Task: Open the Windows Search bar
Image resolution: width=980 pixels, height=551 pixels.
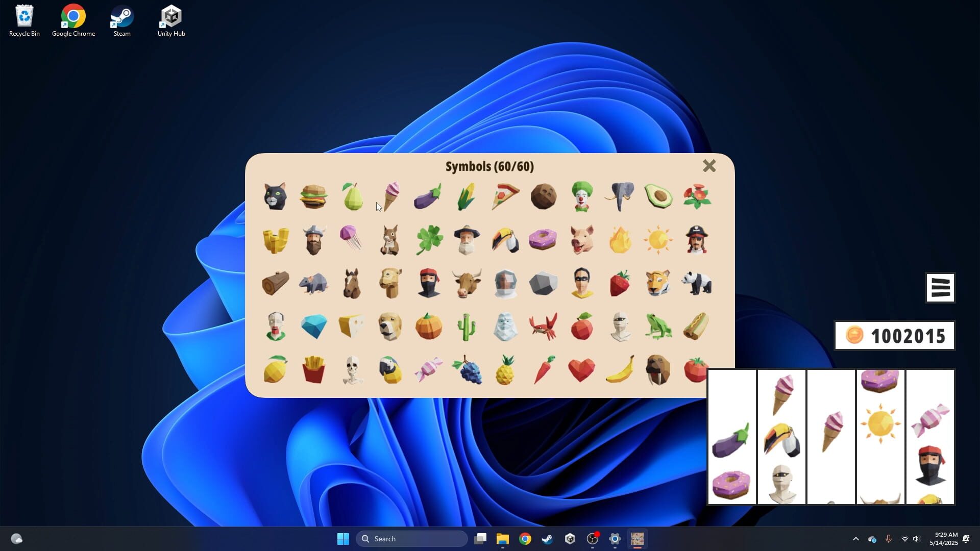Action: pos(411,538)
